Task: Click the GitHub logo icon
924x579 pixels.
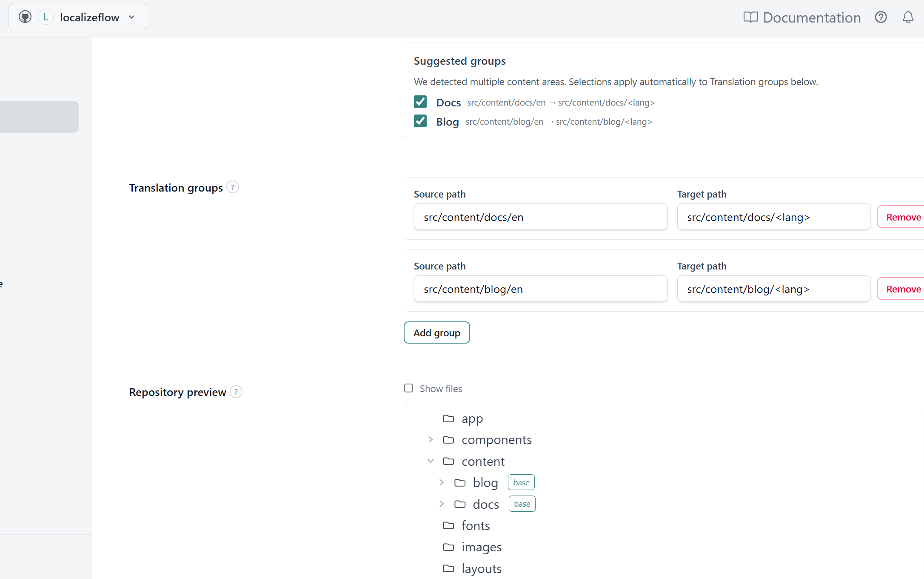Action: [x=25, y=17]
